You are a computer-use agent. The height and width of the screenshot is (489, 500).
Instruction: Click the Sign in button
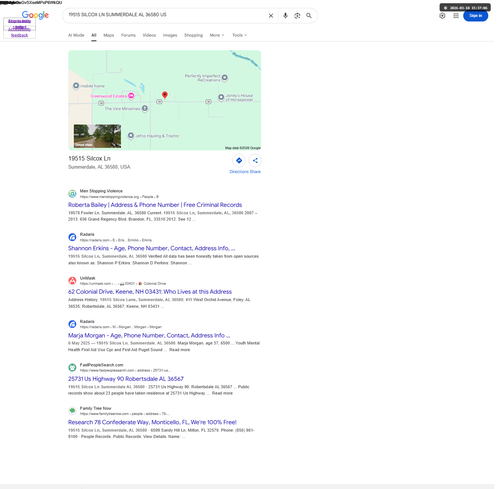click(476, 16)
